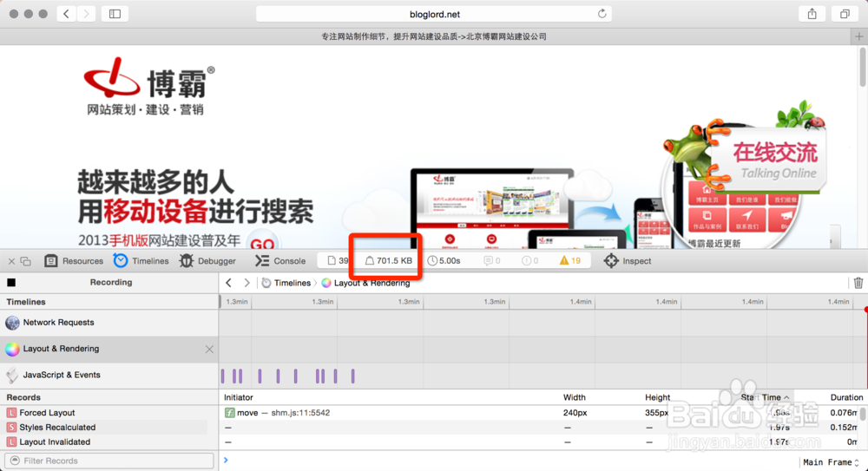Image resolution: width=868 pixels, height=471 pixels.
Task: Click the console log count icon
Action: pyautogui.click(x=491, y=261)
